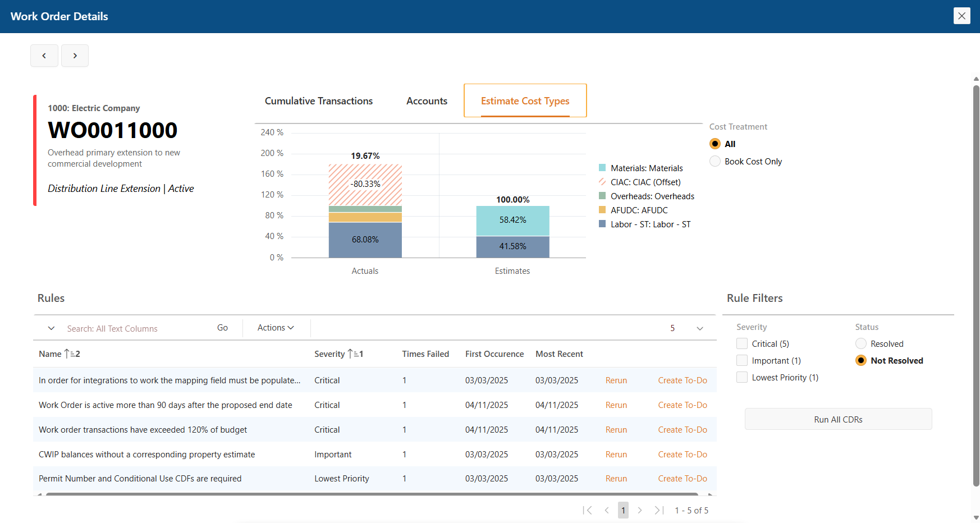This screenshot has width=980, height=523.
Task: Click the dialog vertical scrollbar
Action: (976, 285)
